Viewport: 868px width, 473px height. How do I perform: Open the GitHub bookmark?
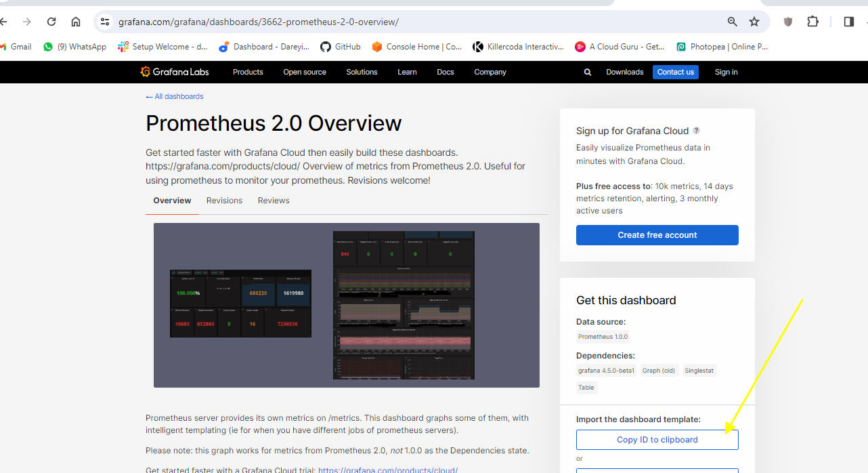click(x=341, y=47)
